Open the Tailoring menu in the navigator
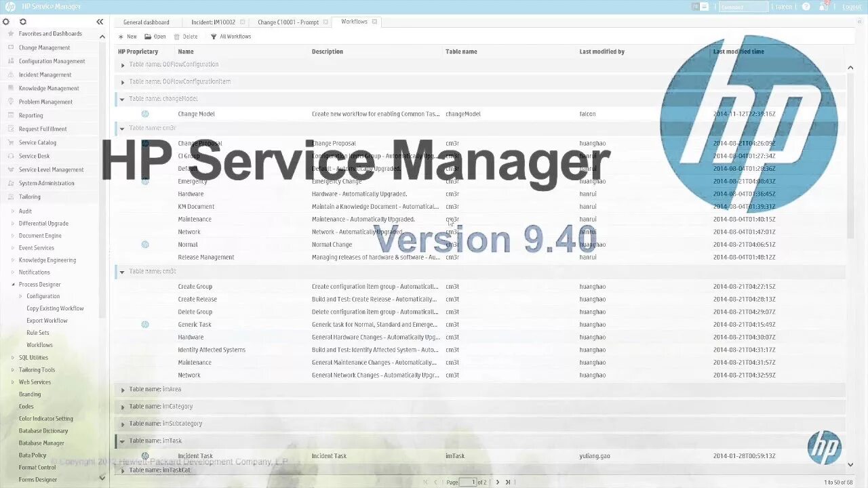Screen dimensions: 868x488 tap(30, 197)
